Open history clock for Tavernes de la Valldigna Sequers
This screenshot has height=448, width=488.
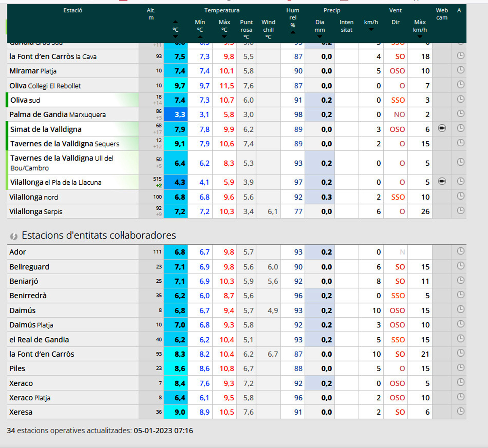461,143
